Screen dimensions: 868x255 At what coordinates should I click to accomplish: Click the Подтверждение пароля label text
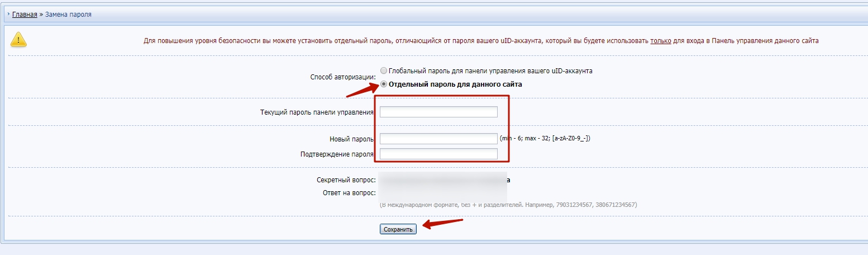tap(336, 154)
